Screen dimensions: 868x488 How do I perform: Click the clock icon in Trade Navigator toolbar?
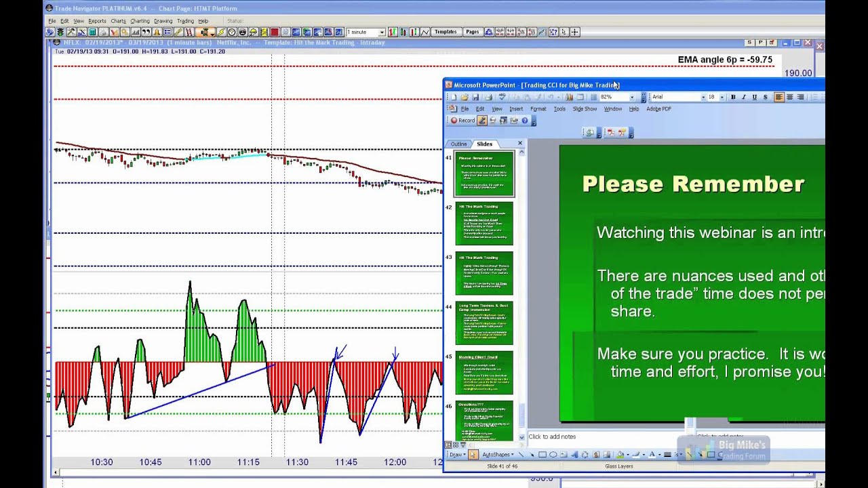[x=231, y=32]
